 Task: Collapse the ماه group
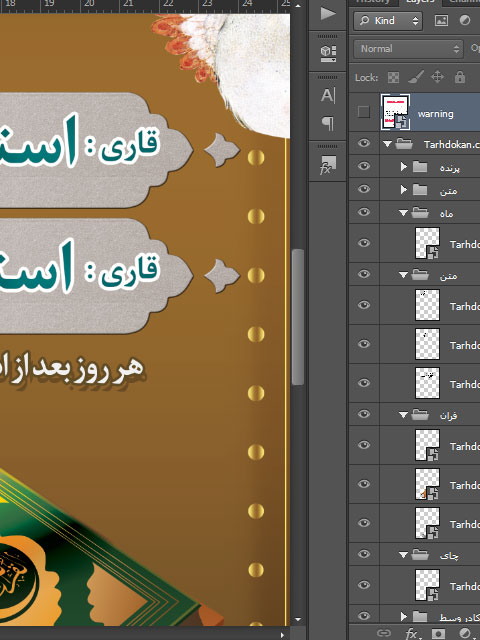pyautogui.click(x=403, y=213)
